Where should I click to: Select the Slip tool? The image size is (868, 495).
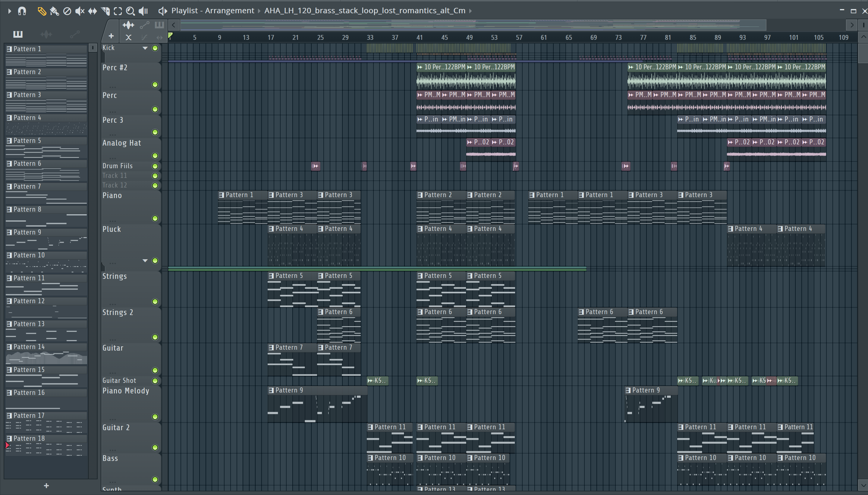[x=93, y=11]
